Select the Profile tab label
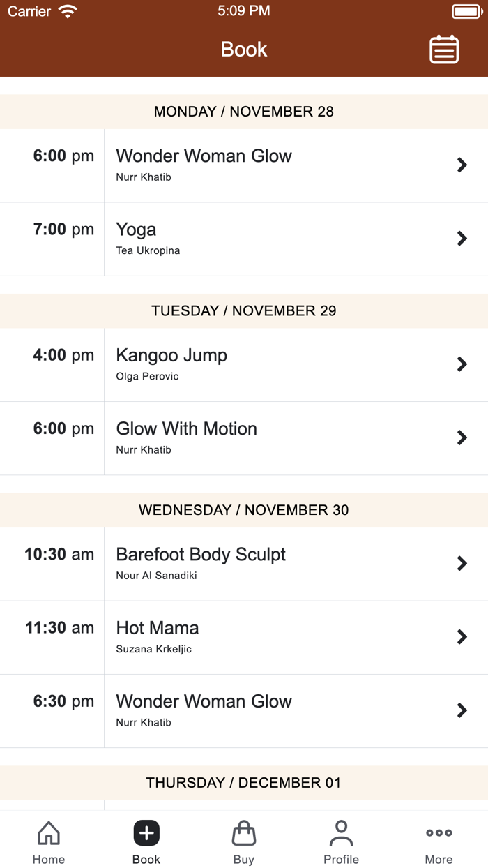Screen dimensions: 488x868 [x=342, y=860]
